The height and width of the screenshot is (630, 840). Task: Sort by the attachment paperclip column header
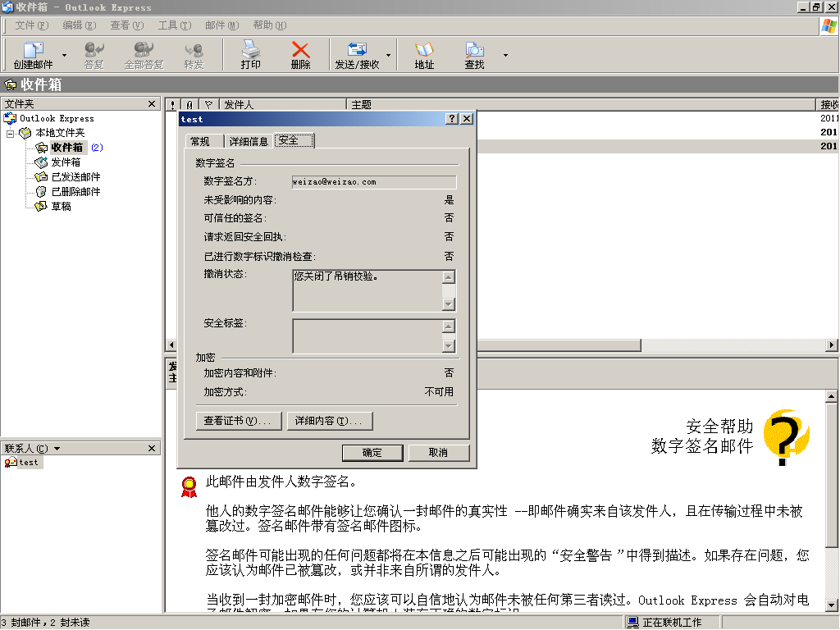189,105
